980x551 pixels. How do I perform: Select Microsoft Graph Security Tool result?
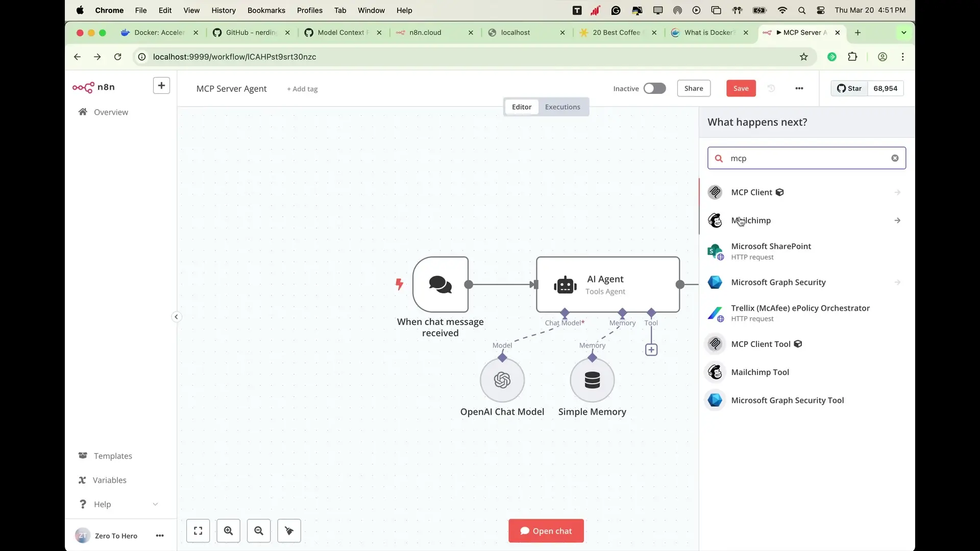click(806, 400)
